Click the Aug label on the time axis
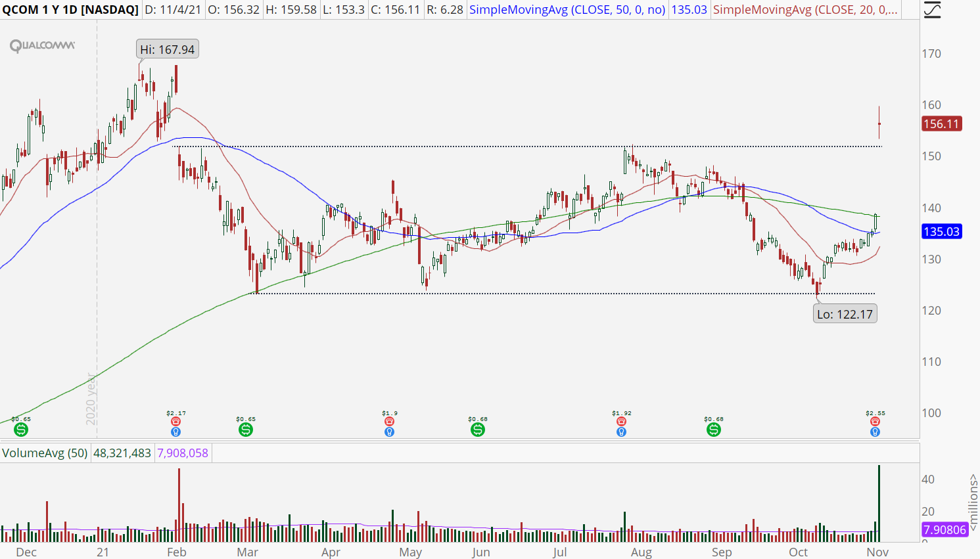Viewport: 980px width, 559px height. click(642, 552)
